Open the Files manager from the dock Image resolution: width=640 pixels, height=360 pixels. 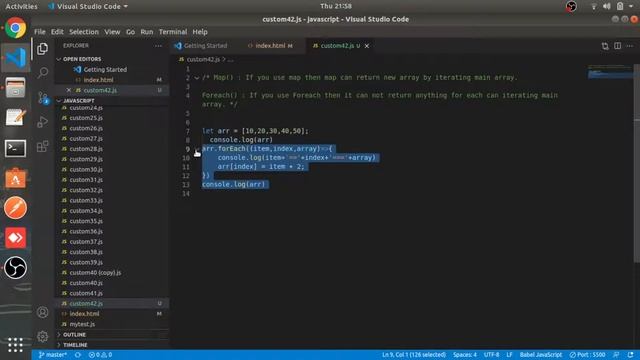[16, 88]
